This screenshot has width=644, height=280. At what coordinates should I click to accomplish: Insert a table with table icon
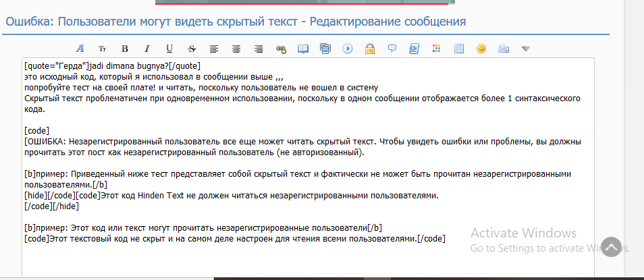[x=459, y=49]
